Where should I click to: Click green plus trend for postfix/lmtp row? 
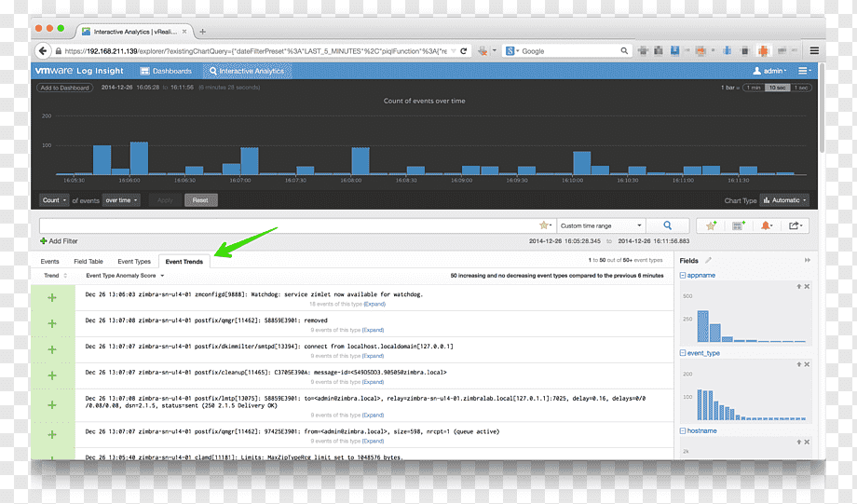click(52, 405)
